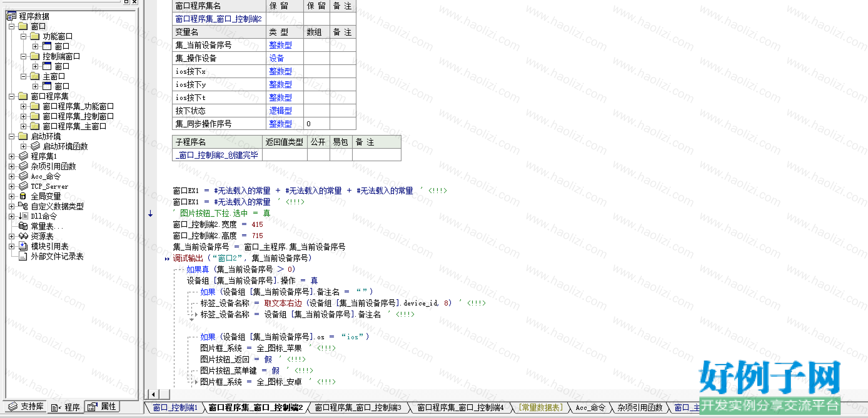Click the 外部文件记录表 icon
Screen dimensions: 868x418
pos(23,256)
